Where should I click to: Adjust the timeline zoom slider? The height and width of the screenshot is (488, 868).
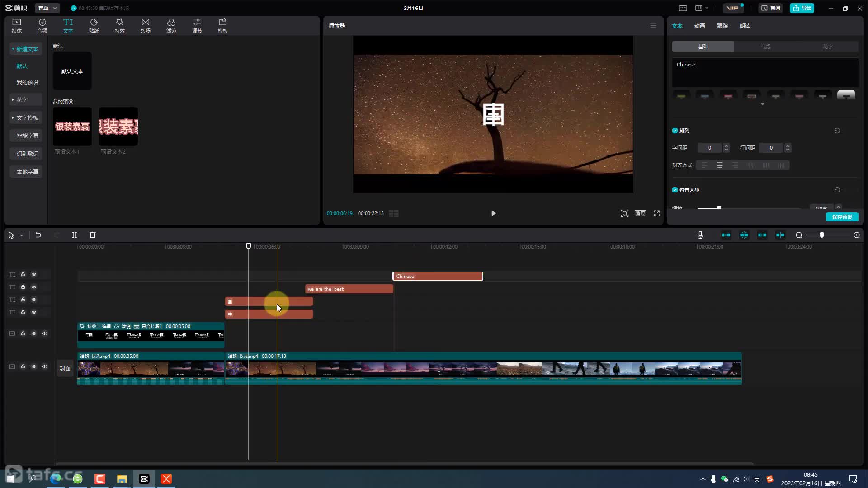822,235
